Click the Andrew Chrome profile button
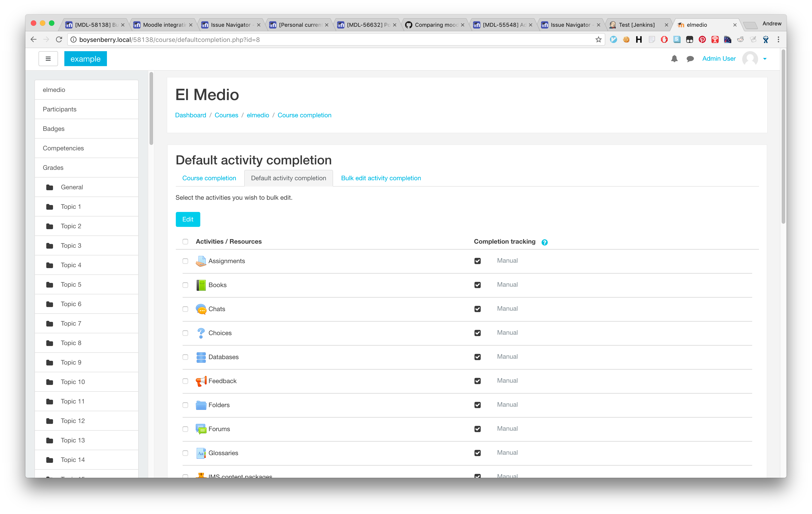 tap(771, 24)
